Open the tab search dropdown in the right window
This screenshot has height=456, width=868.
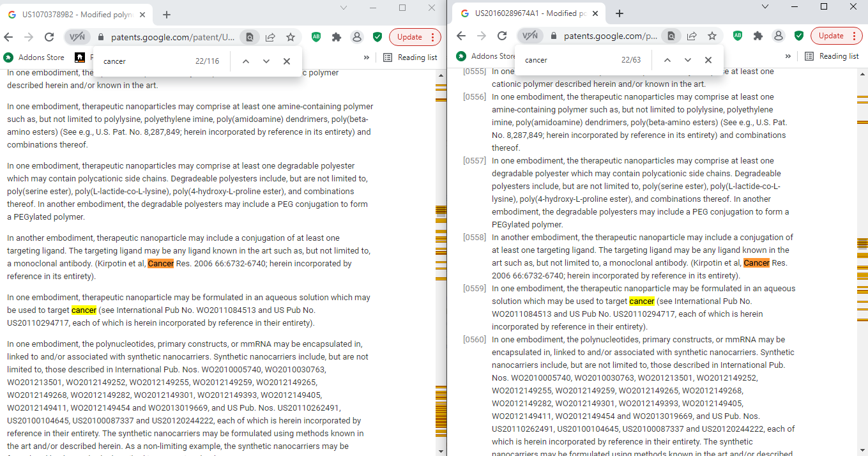coord(765,7)
